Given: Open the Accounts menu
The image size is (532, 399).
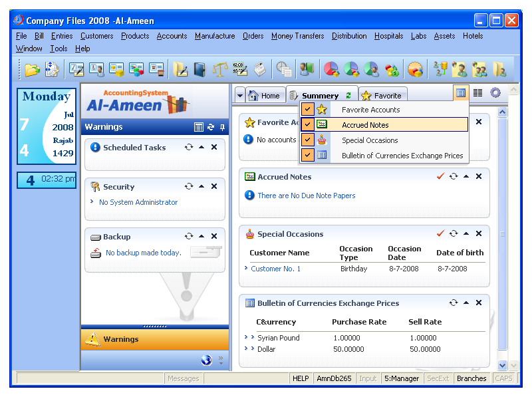Looking at the screenshot, I should coord(172,36).
